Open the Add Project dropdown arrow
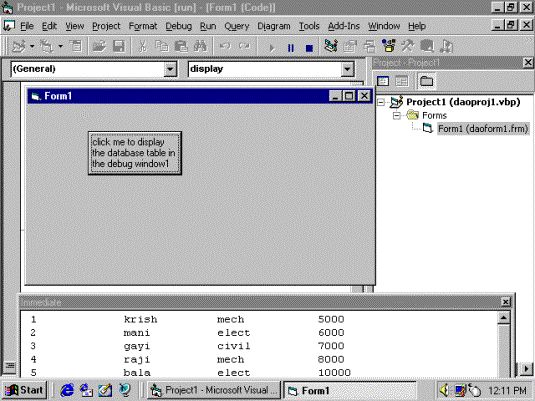The image size is (535, 401). point(32,46)
